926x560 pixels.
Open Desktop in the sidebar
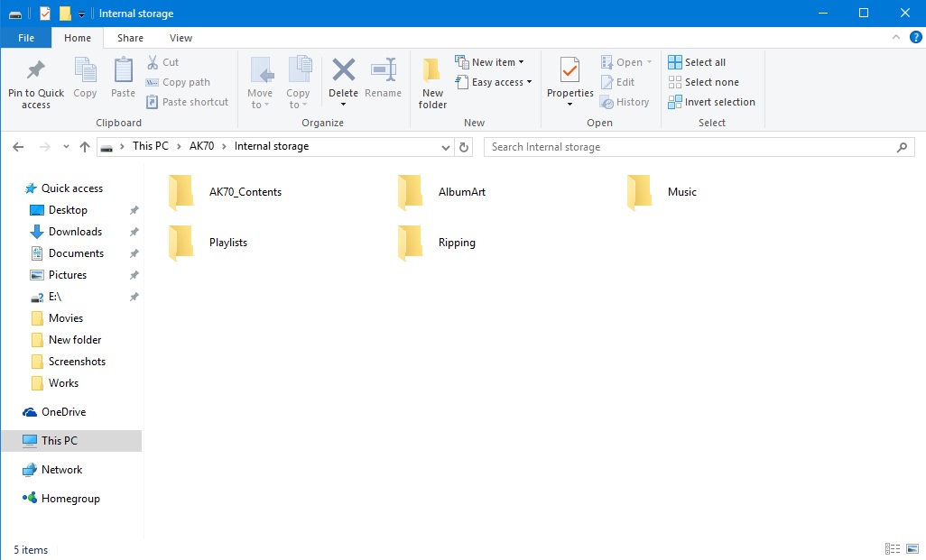point(68,210)
